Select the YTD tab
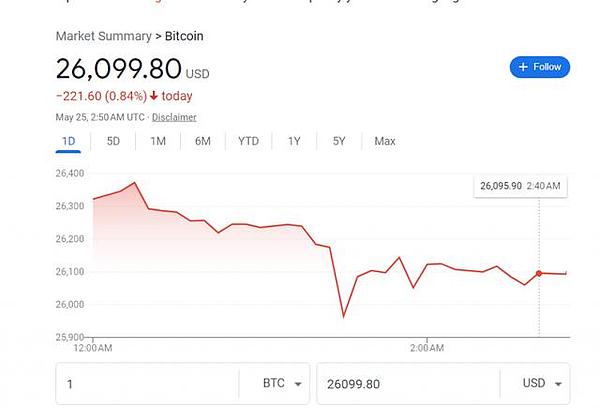 tap(248, 141)
